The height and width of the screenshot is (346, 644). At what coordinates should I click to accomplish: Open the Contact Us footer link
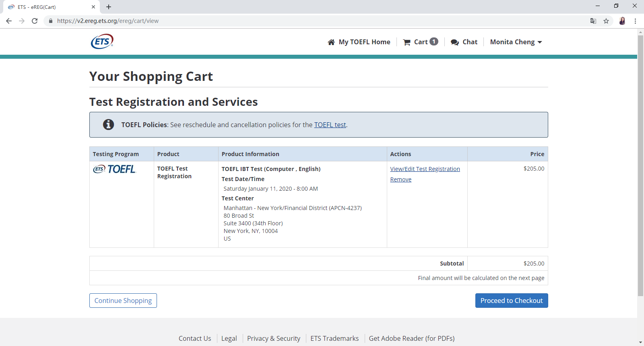(195, 338)
